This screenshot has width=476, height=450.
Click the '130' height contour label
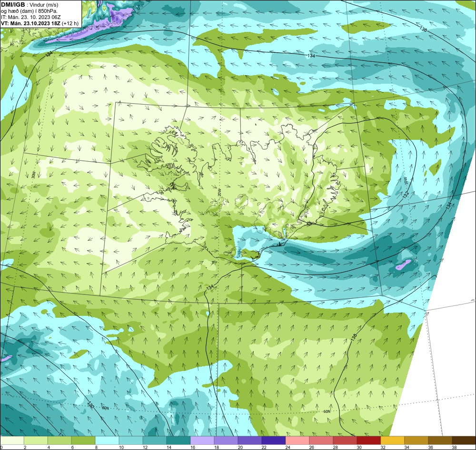90,405
